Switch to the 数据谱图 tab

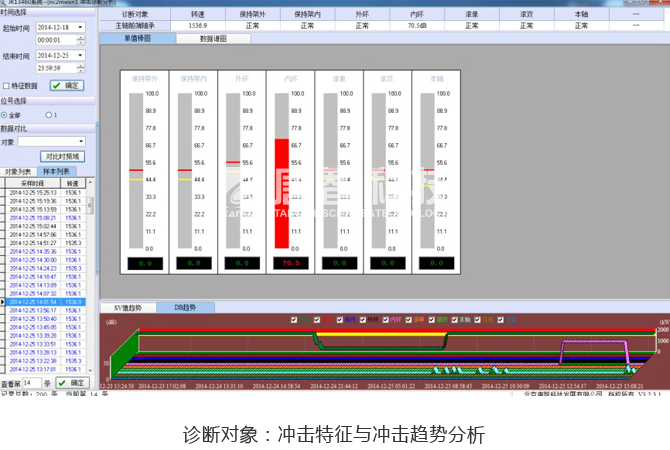pos(213,39)
